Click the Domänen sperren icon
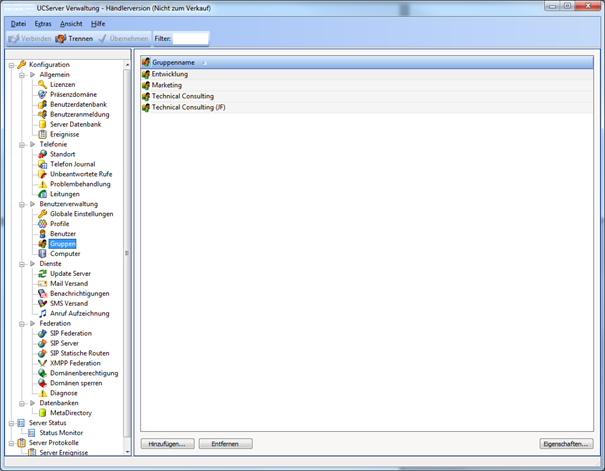This screenshot has height=471, width=605. pos(42,383)
